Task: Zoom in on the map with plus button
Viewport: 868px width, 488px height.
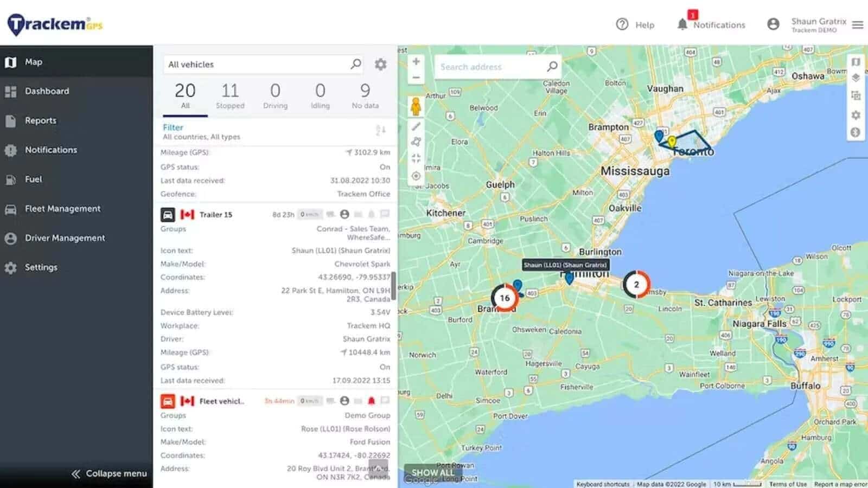Action: pyautogui.click(x=416, y=62)
